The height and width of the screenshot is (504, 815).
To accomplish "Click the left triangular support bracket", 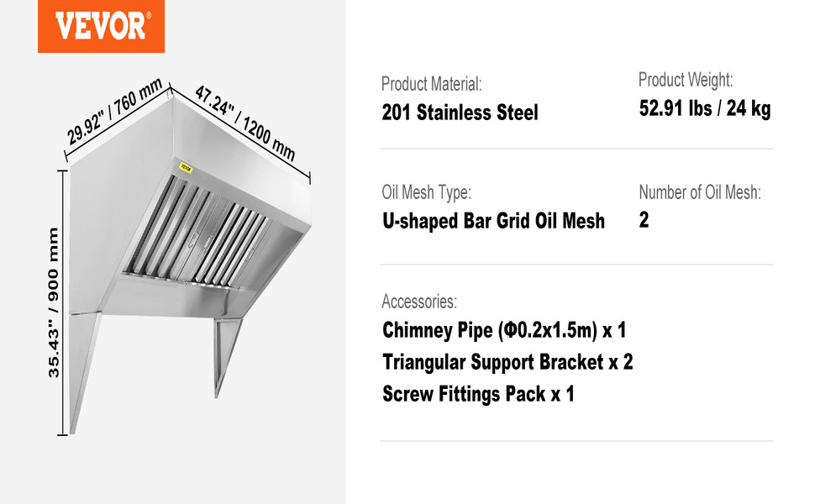I will (86, 370).
